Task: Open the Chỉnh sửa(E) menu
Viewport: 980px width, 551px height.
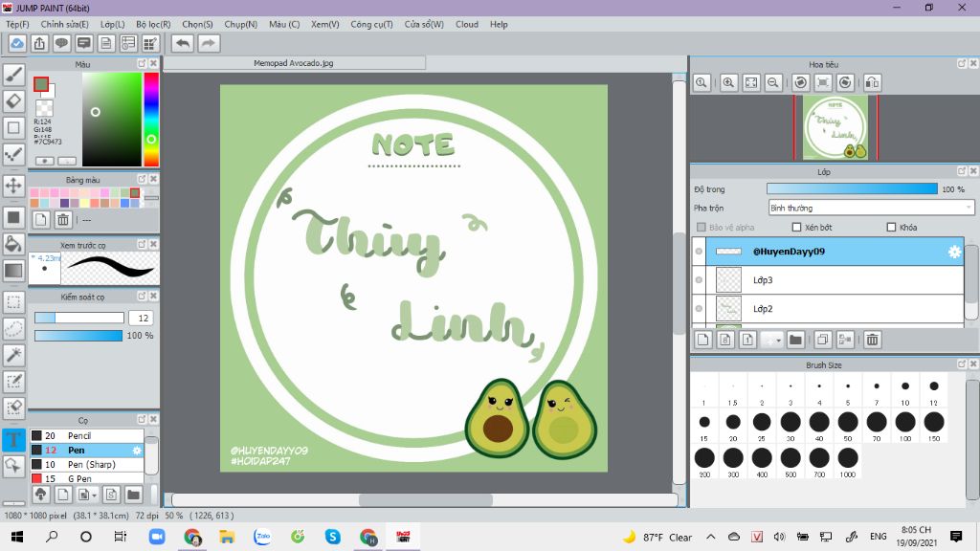Action: [64, 24]
